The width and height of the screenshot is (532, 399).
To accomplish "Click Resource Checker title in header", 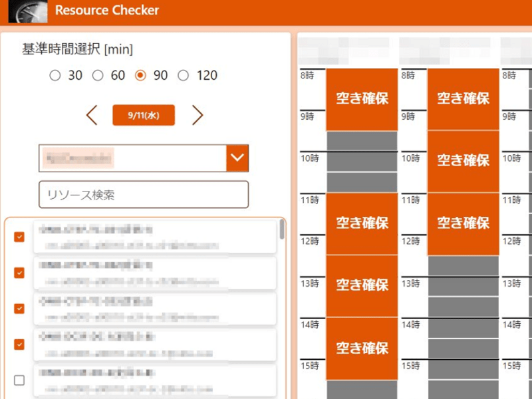I will [107, 11].
